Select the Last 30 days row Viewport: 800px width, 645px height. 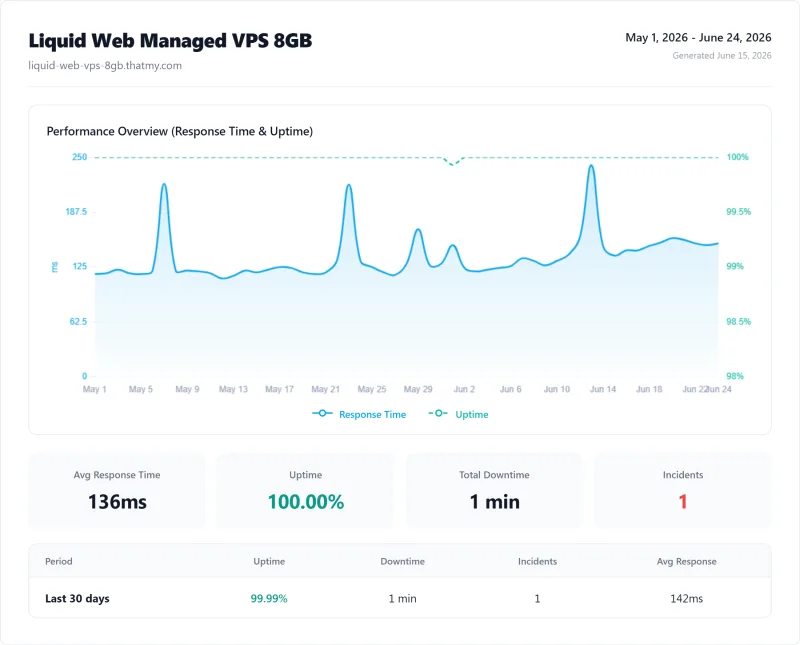[400, 598]
